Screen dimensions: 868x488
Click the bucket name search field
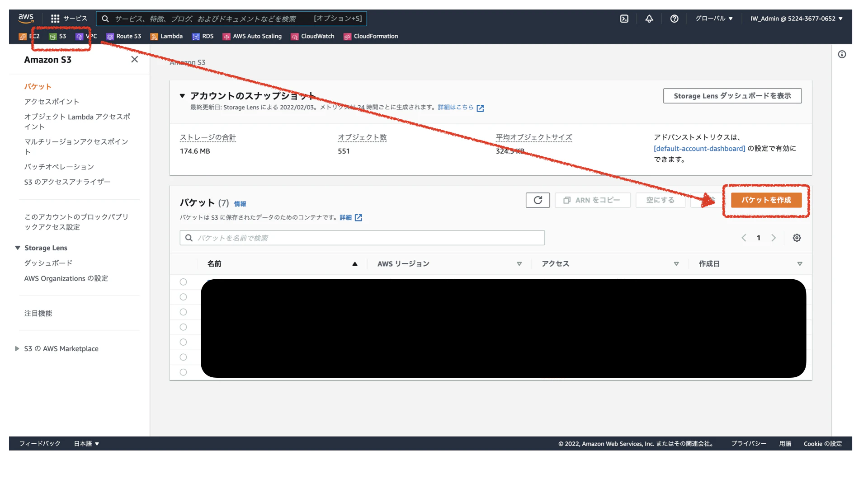click(x=362, y=238)
